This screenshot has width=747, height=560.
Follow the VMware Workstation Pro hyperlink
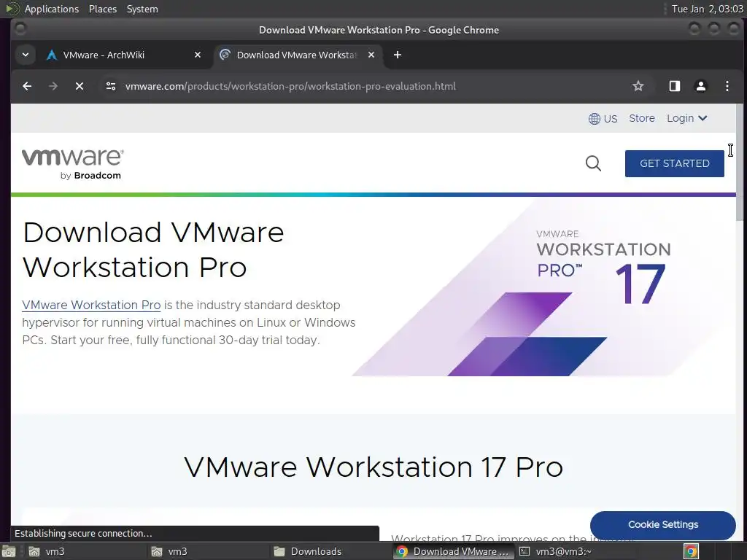(x=91, y=305)
